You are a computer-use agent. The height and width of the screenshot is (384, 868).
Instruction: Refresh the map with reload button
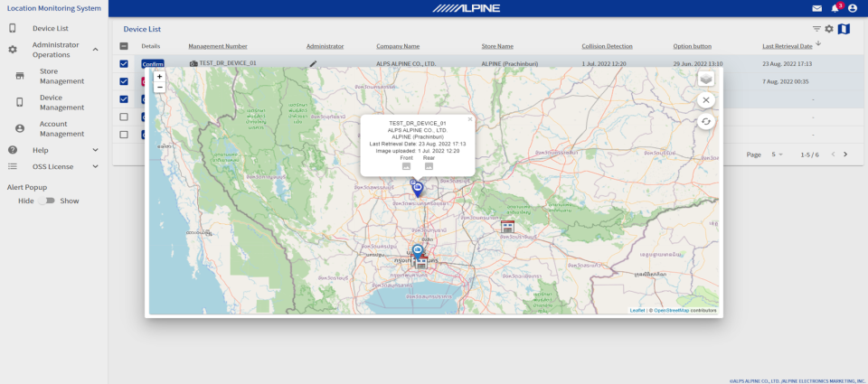(x=706, y=121)
